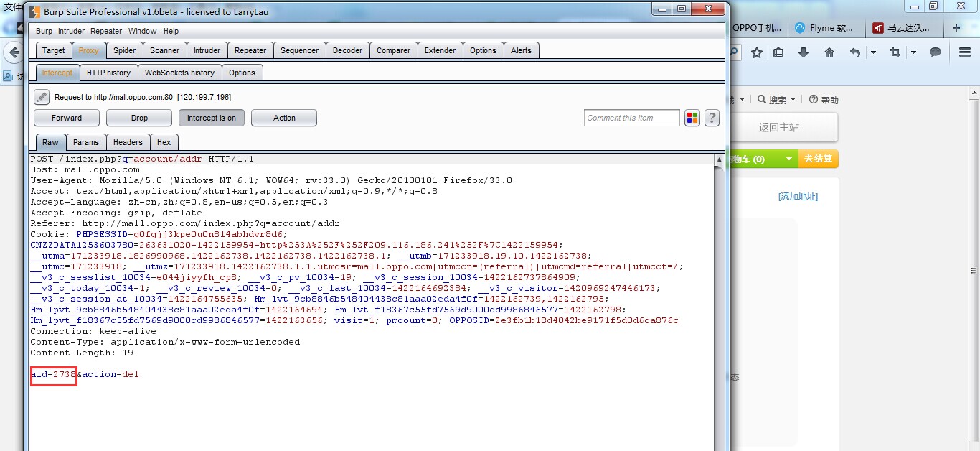Click the crop screenshot icon in Firefox
The height and width of the screenshot is (451, 980).
click(895, 52)
